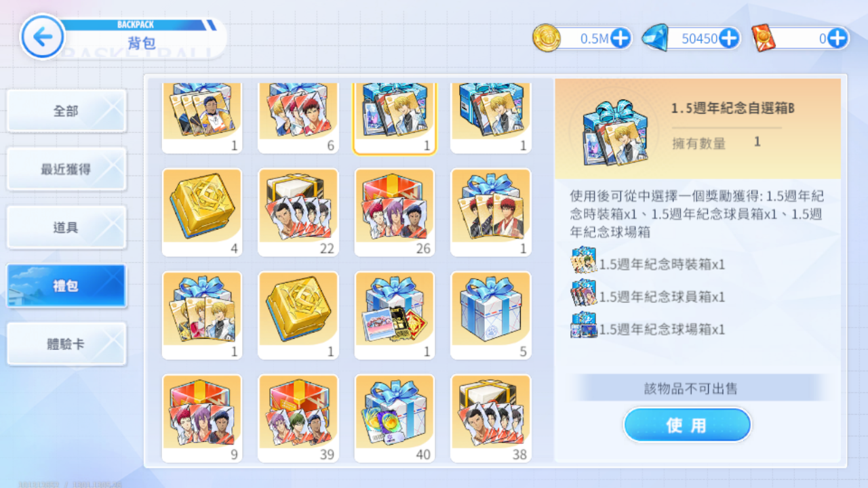Add gold coins with plus icon
Screen dimensions: 868x488
point(620,39)
